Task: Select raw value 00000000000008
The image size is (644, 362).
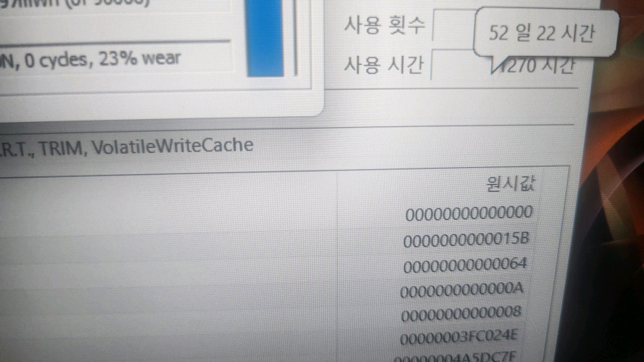Action: [x=461, y=314]
